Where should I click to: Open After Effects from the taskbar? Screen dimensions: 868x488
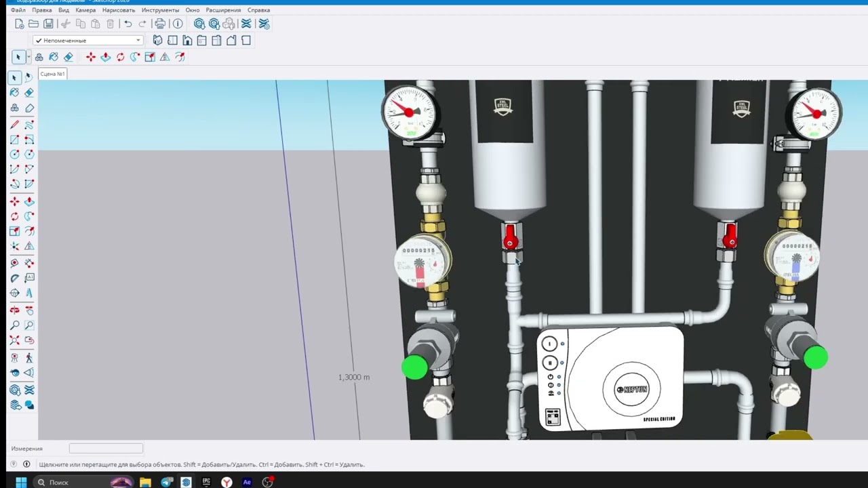(247, 483)
